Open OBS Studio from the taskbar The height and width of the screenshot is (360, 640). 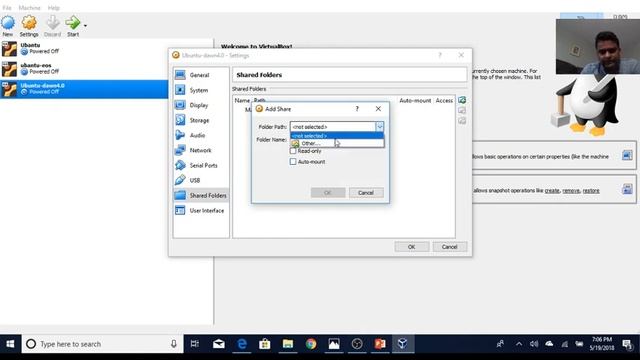[357, 344]
